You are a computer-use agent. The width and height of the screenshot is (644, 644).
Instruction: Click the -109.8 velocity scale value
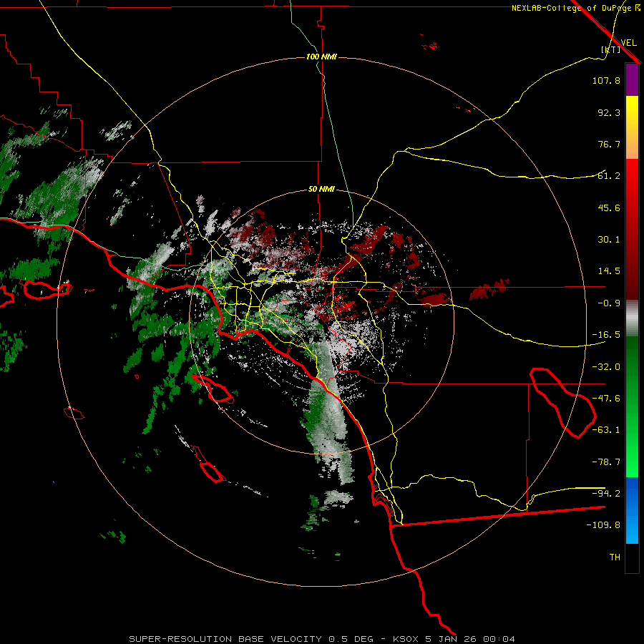click(x=603, y=525)
